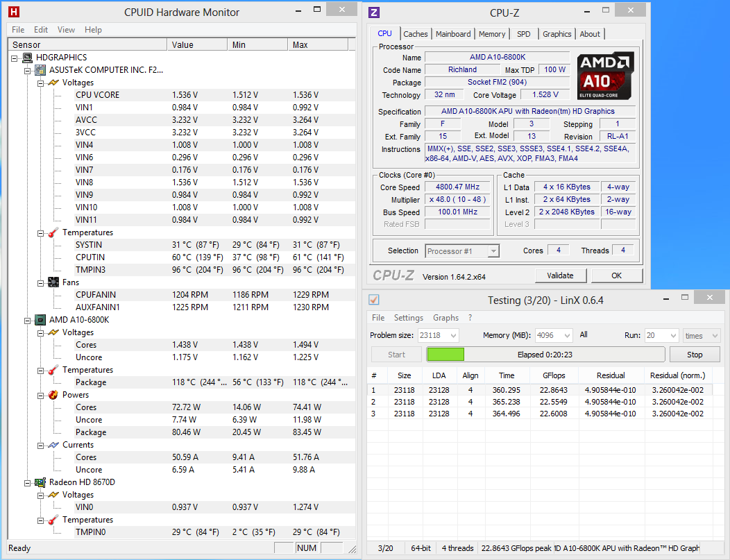Click the ASUSTeK Temperatures thermometer icon
The width and height of the screenshot is (730, 560).
53,232
